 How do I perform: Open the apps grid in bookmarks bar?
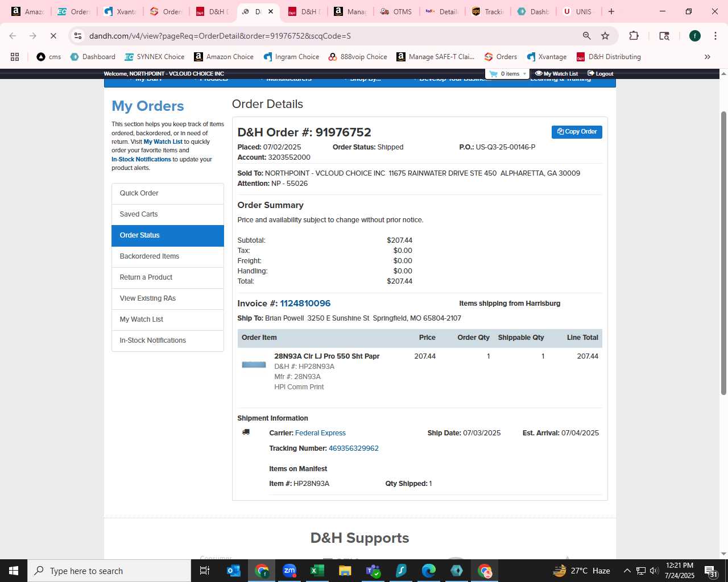(x=15, y=57)
